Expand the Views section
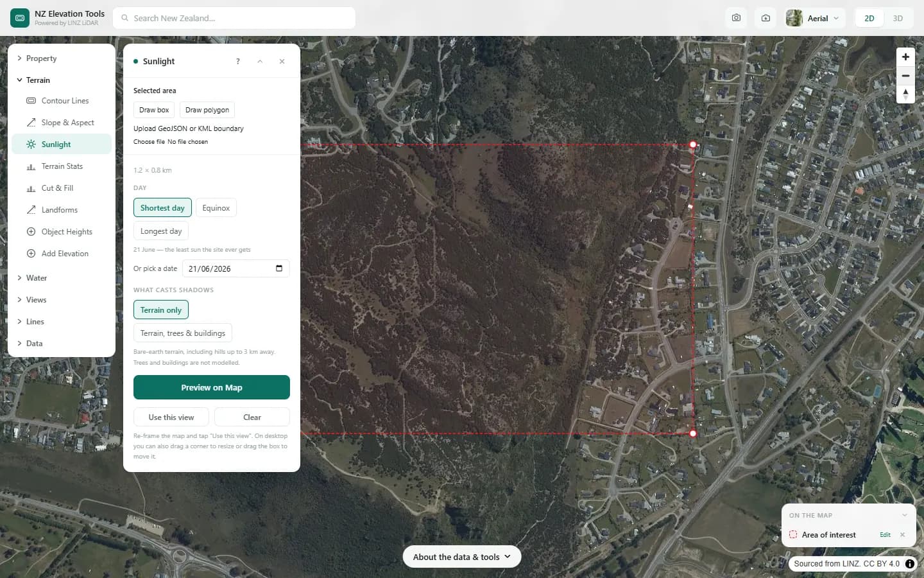Image resolution: width=924 pixels, height=578 pixels. point(62,300)
